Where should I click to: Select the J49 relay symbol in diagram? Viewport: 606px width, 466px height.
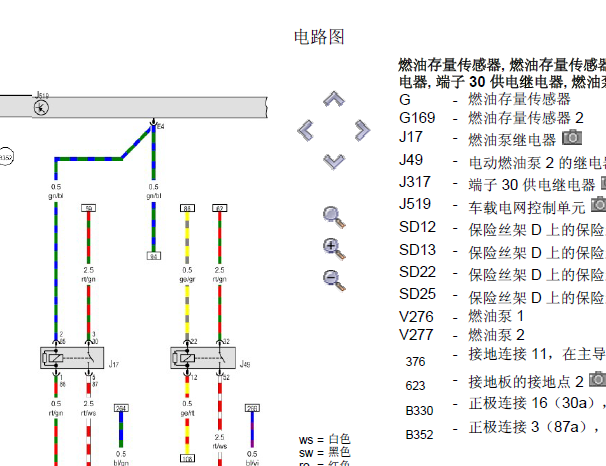coord(203,358)
